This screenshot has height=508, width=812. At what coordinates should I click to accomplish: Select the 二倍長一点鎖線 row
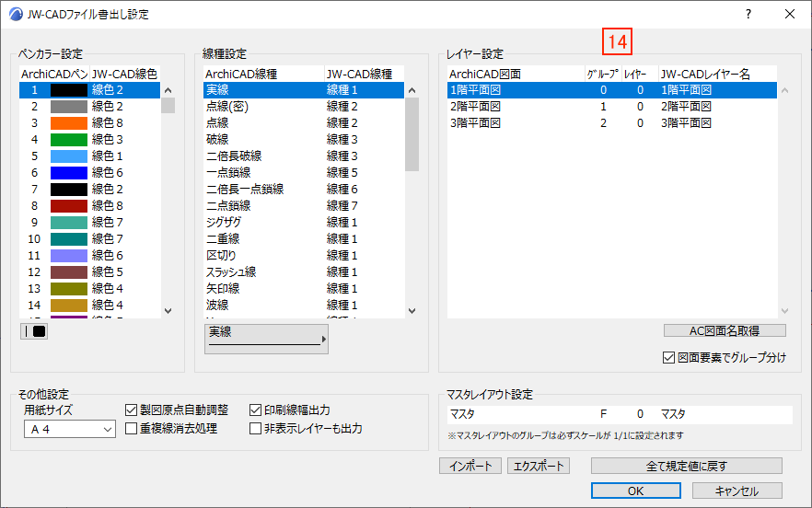tap(304, 190)
